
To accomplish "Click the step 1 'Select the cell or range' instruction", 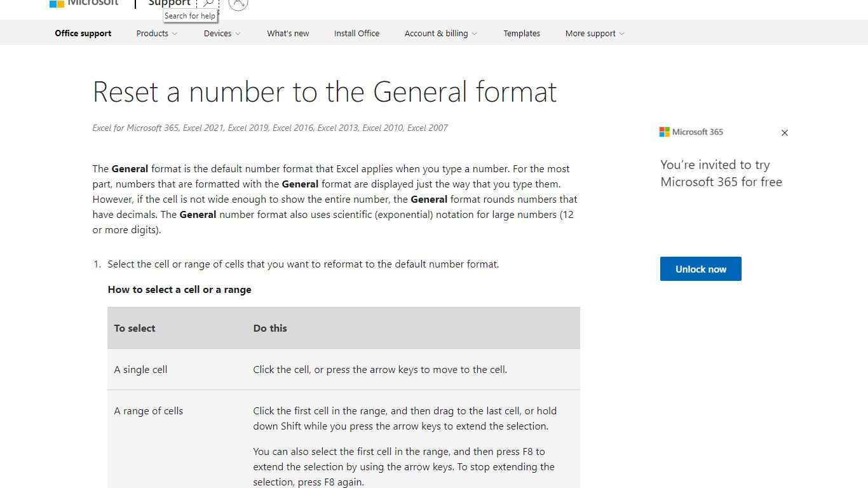I will (303, 264).
